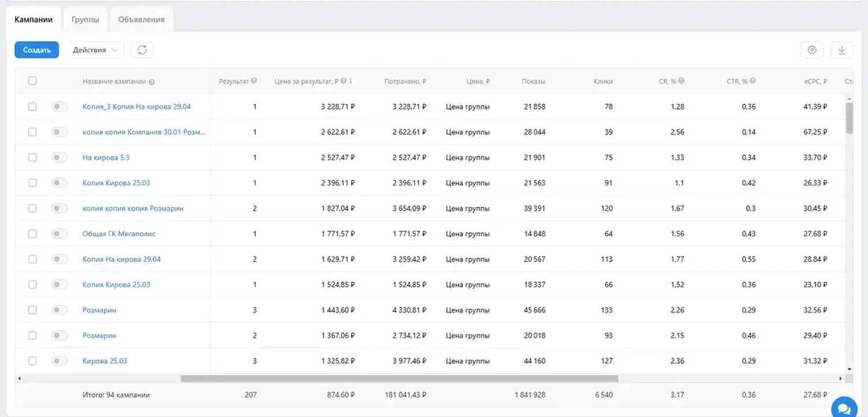Click the Показы column header
Screen dimensions: 868x417
(x=533, y=82)
